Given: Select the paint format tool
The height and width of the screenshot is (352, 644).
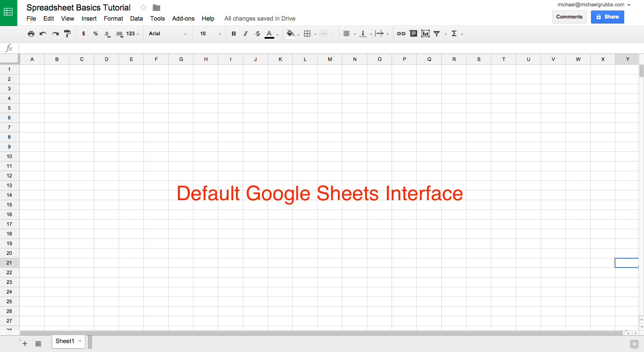Looking at the screenshot, I should 67,34.
